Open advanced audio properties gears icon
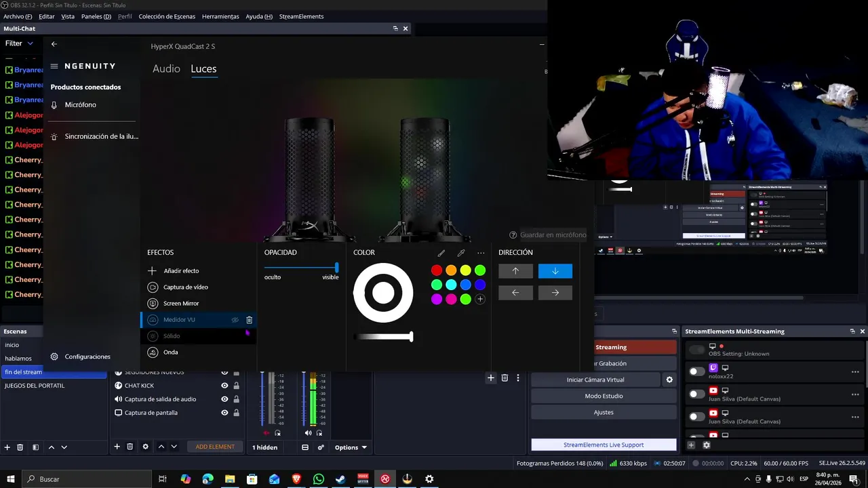This screenshot has width=868, height=488. 321,447
